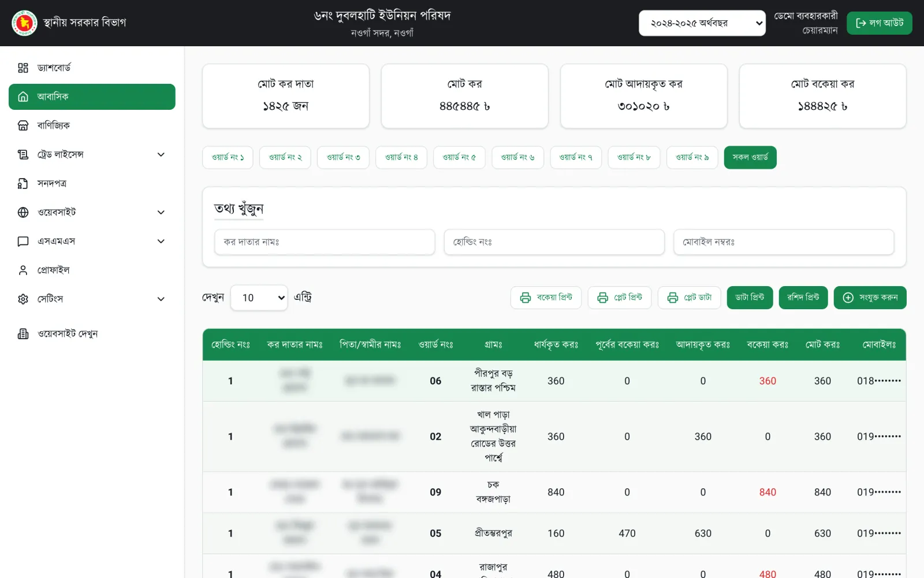Image resolution: width=924 pixels, height=578 pixels.
Task: Expand ট্রেড লাইসেন্স submenu chevron
Action: [x=161, y=154]
